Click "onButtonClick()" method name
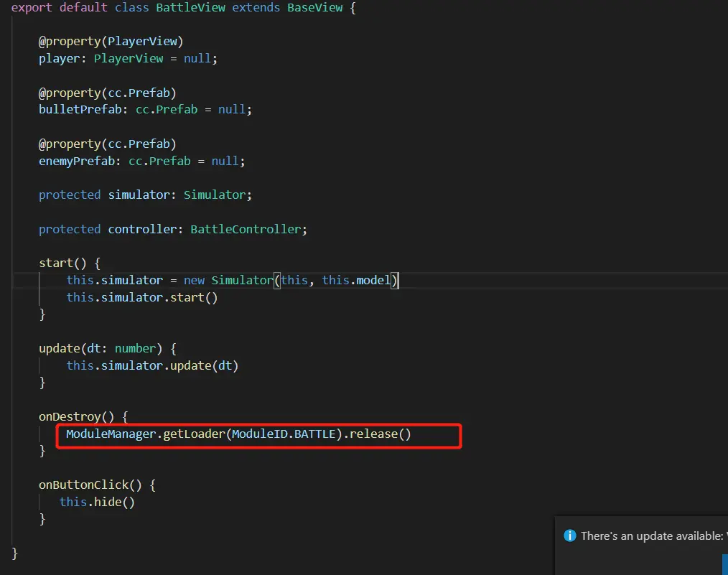This screenshot has width=728, height=575. click(90, 485)
